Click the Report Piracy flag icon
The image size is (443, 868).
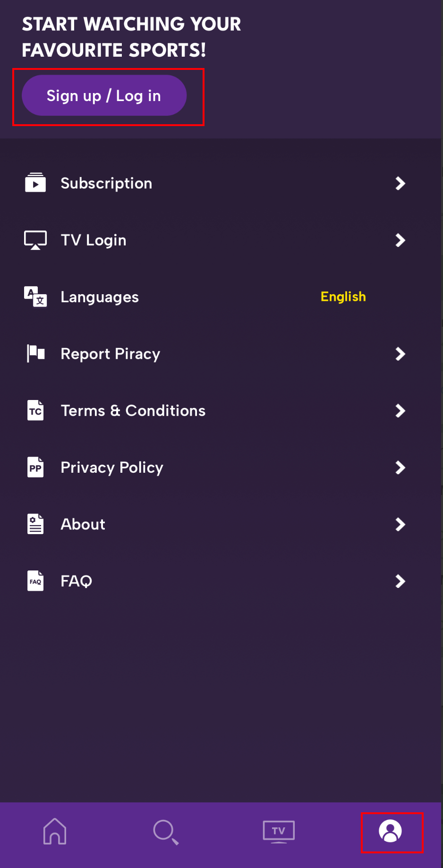pos(36,353)
